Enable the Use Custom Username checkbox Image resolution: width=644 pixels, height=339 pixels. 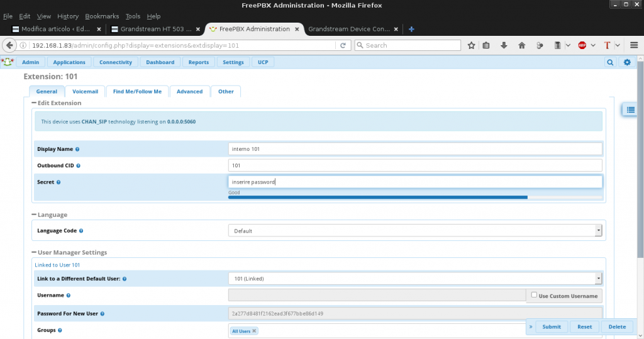point(534,295)
